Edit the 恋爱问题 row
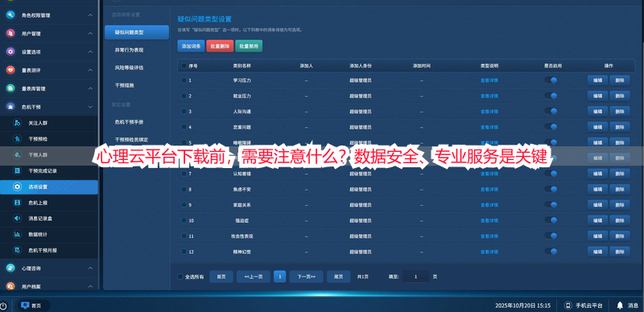Image resolution: width=644 pixels, height=312 pixels. pos(597,127)
